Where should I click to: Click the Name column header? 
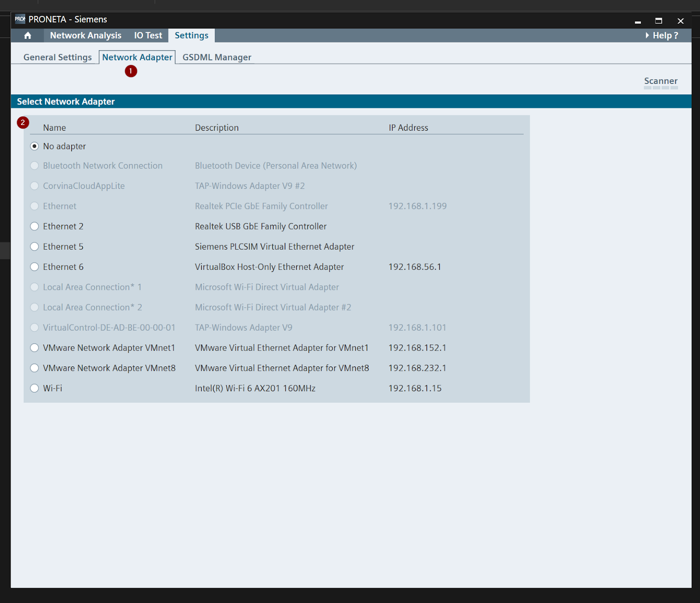(55, 128)
